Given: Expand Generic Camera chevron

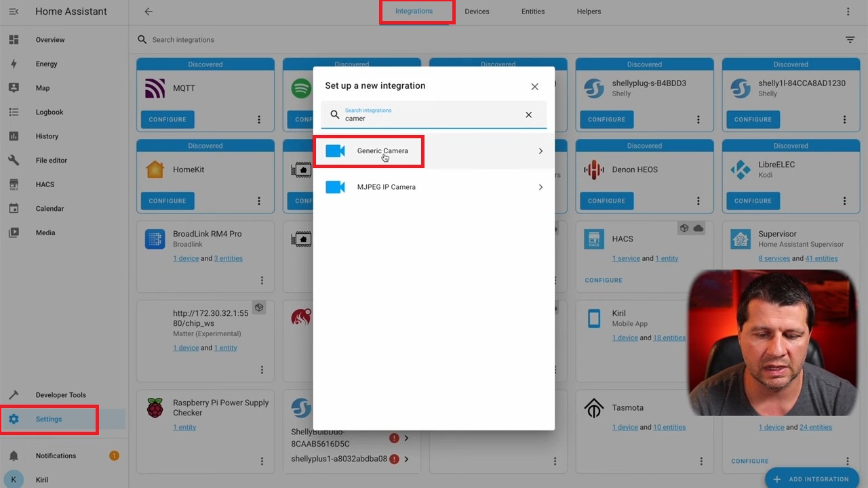Looking at the screenshot, I should pyautogui.click(x=540, y=151).
